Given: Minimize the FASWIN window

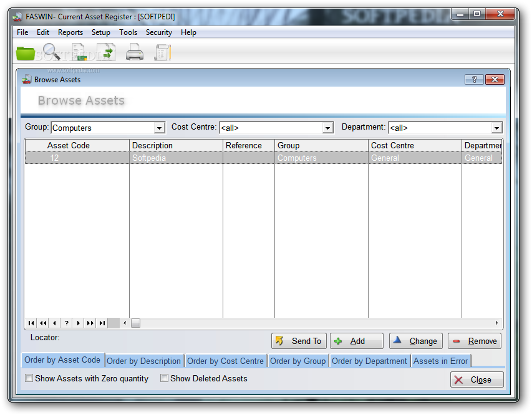Looking at the screenshot, I should (x=460, y=14).
